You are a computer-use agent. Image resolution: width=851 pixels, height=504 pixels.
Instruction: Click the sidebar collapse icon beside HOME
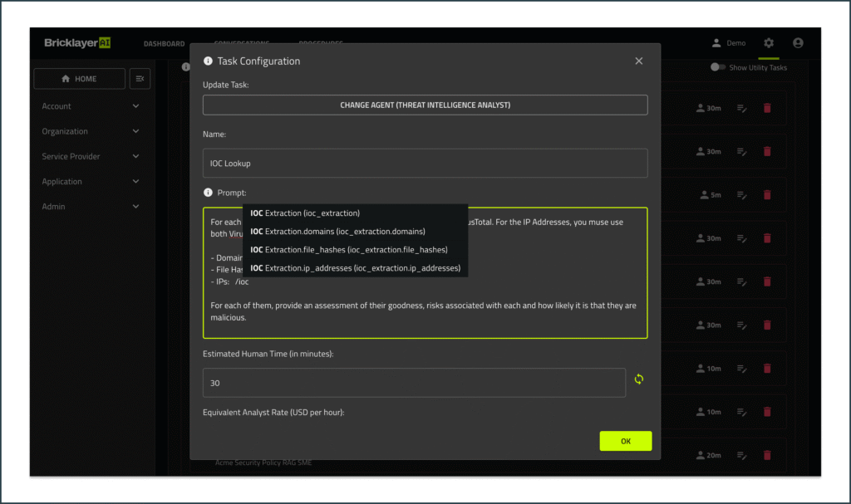coord(139,78)
